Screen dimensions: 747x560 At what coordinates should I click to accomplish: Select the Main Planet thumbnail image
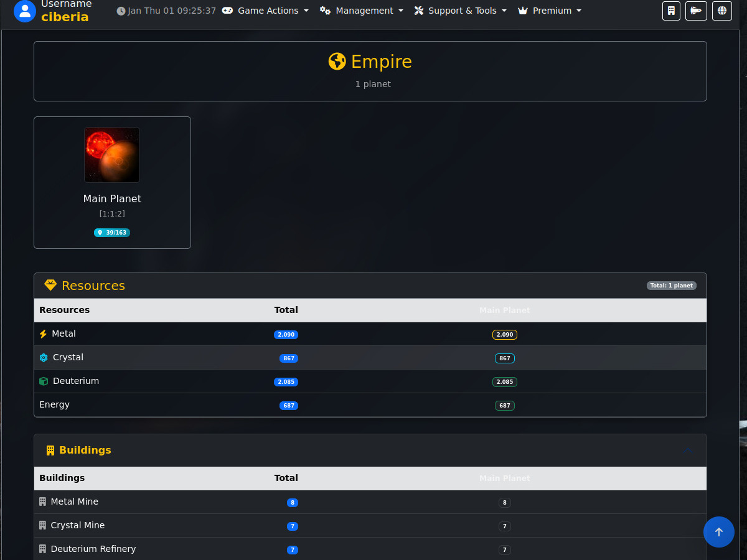[112, 155]
